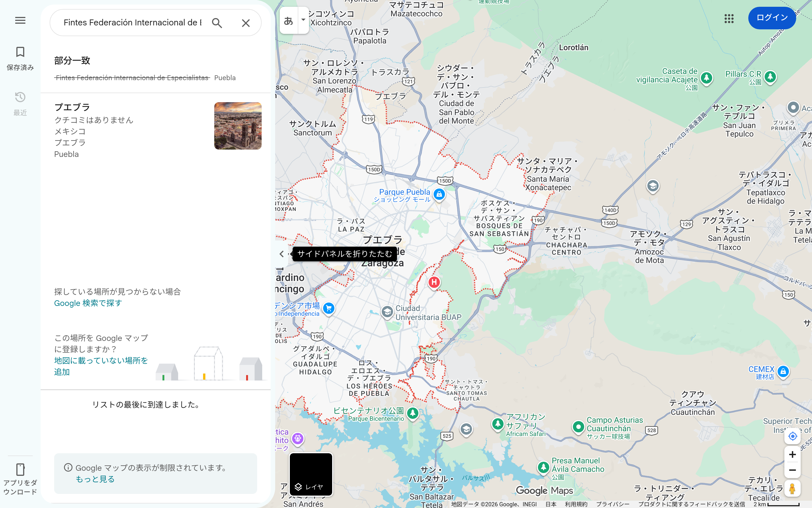Click Campo Asturias Cuautinchán pin
This screenshot has height=508, width=812.
(578, 427)
